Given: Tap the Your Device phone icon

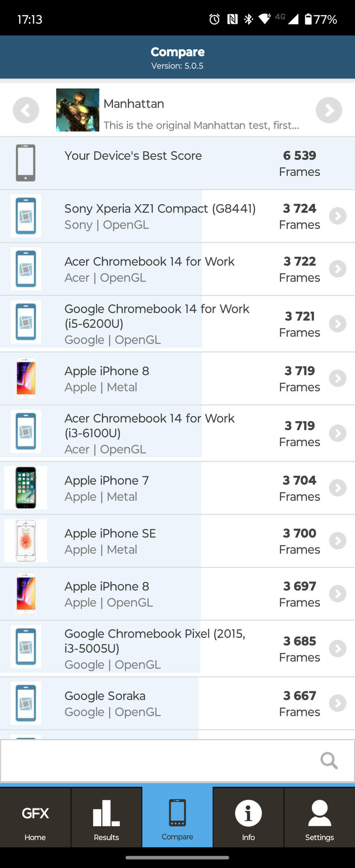Looking at the screenshot, I should pyautogui.click(x=25, y=163).
